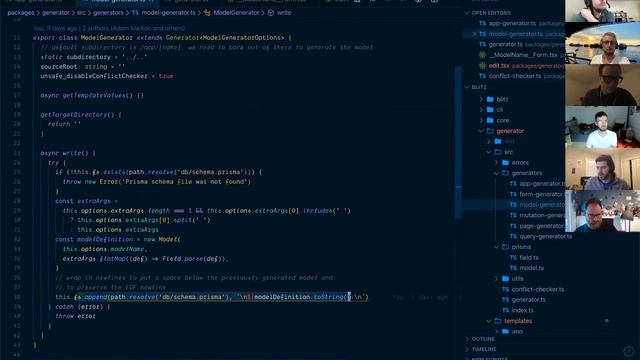Click TS icon of mutation-generator file
The width and height of the screenshot is (640, 360).
(513, 216)
